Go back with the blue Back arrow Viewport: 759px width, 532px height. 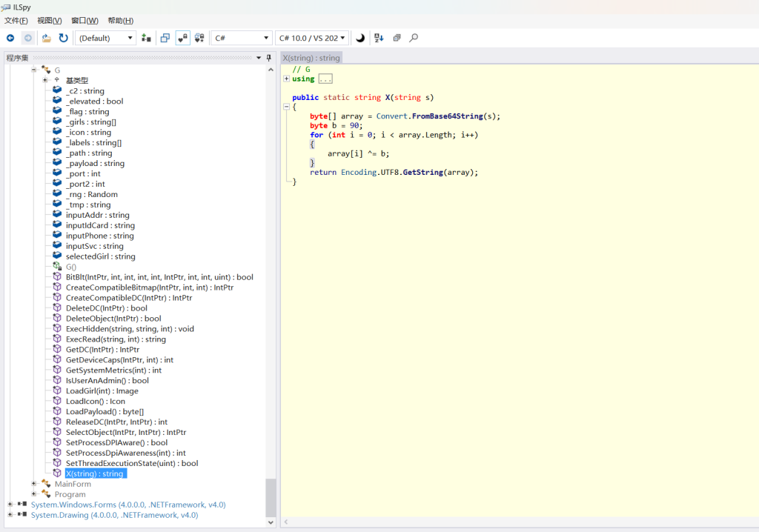10,38
